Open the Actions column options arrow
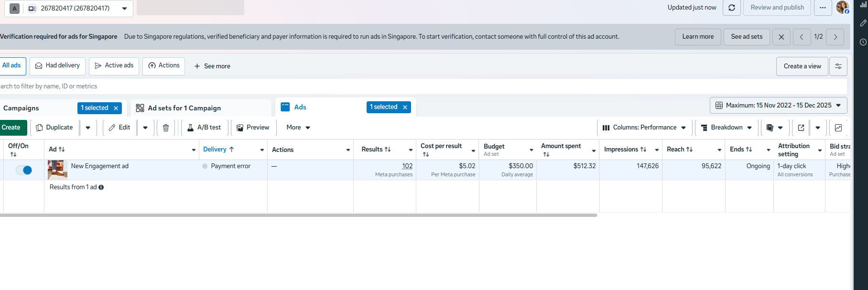Screen dimensions: 868x290 click(x=348, y=150)
